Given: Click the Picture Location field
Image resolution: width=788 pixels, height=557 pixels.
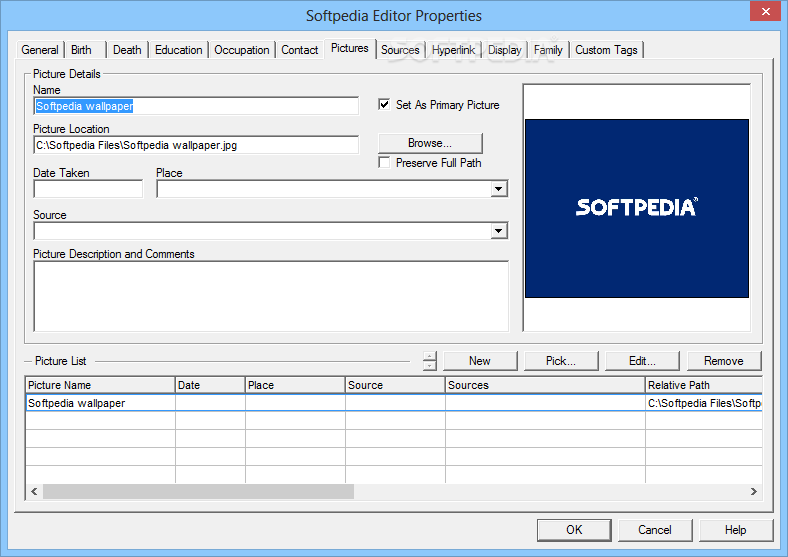Looking at the screenshot, I should pos(196,145).
